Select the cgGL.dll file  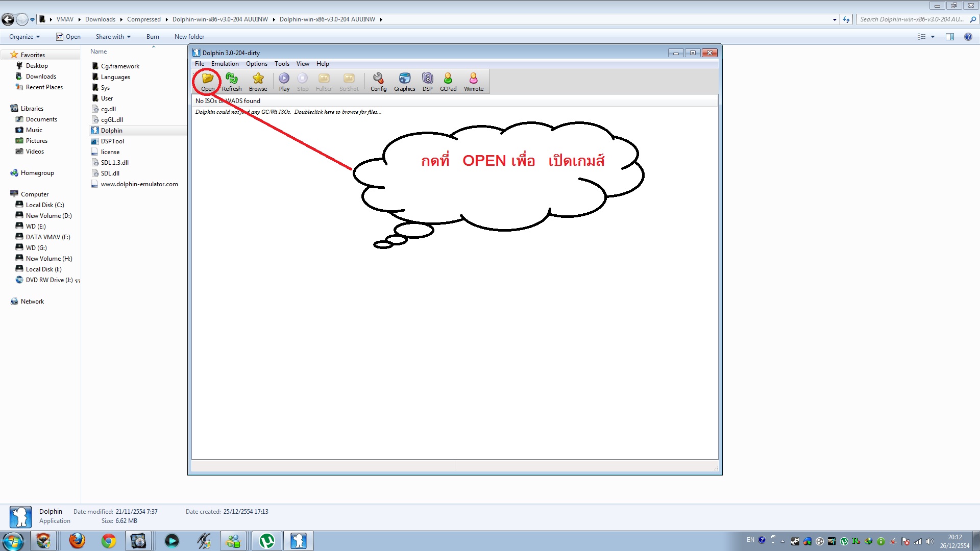pyautogui.click(x=112, y=120)
